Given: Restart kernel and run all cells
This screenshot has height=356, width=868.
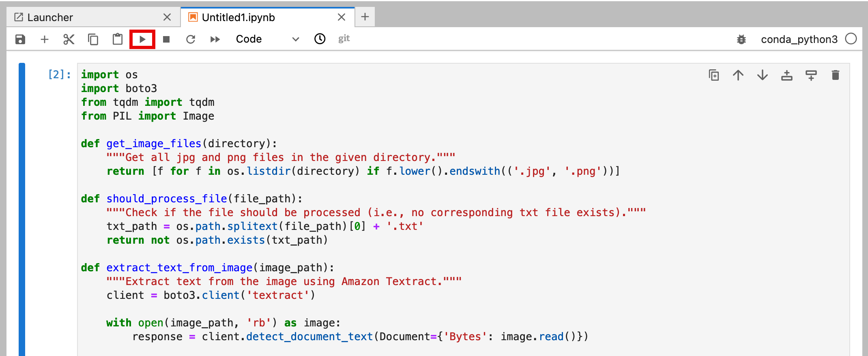Looking at the screenshot, I should pyautogui.click(x=215, y=39).
